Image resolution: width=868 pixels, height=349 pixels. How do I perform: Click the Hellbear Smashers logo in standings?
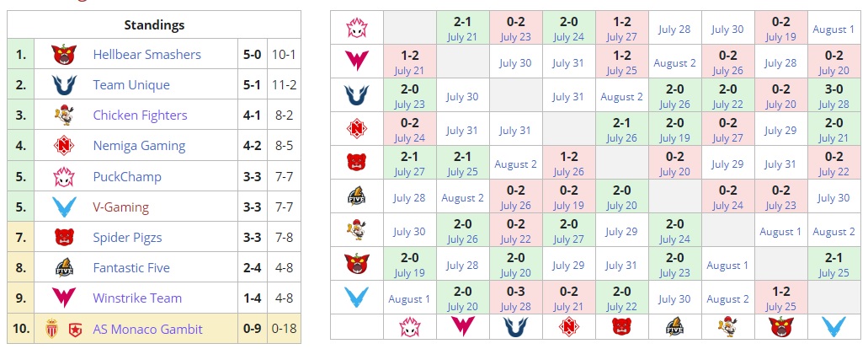tap(64, 55)
